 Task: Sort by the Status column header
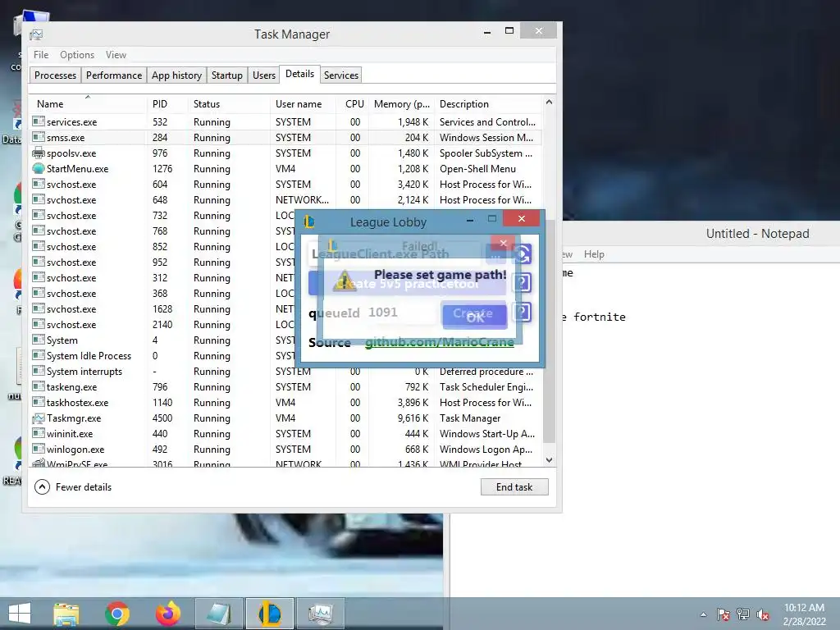[x=228, y=104]
